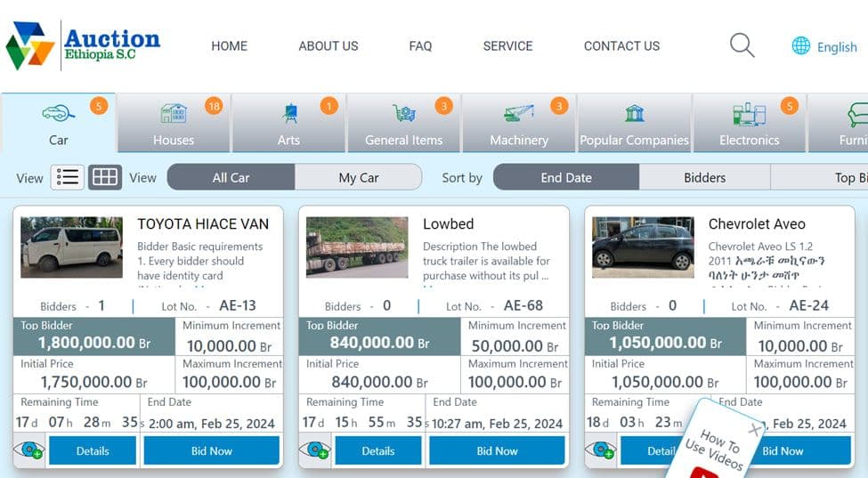The width and height of the screenshot is (868, 478).
Task: Click the Houses count badge 18
Action: coord(214,106)
